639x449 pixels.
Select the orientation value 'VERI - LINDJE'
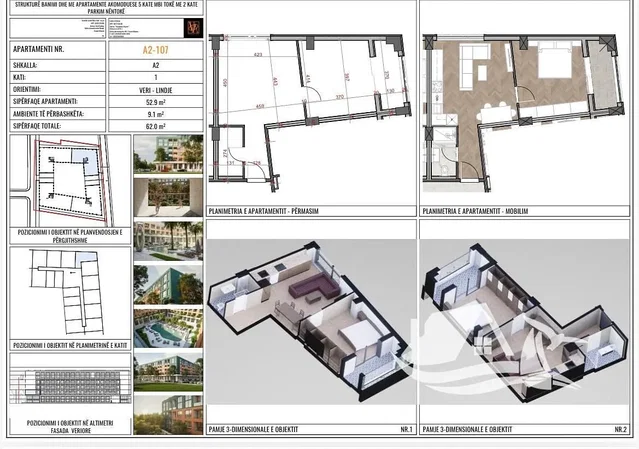[x=156, y=90]
